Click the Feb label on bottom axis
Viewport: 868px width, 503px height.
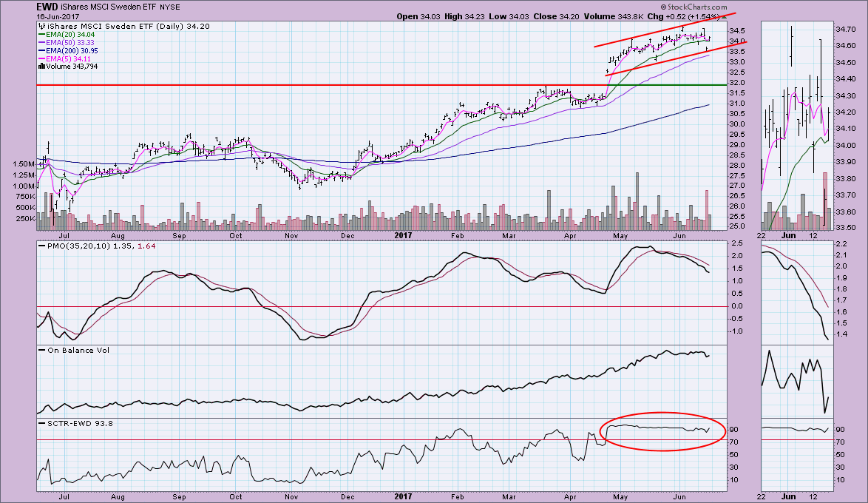click(x=457, y=496)
